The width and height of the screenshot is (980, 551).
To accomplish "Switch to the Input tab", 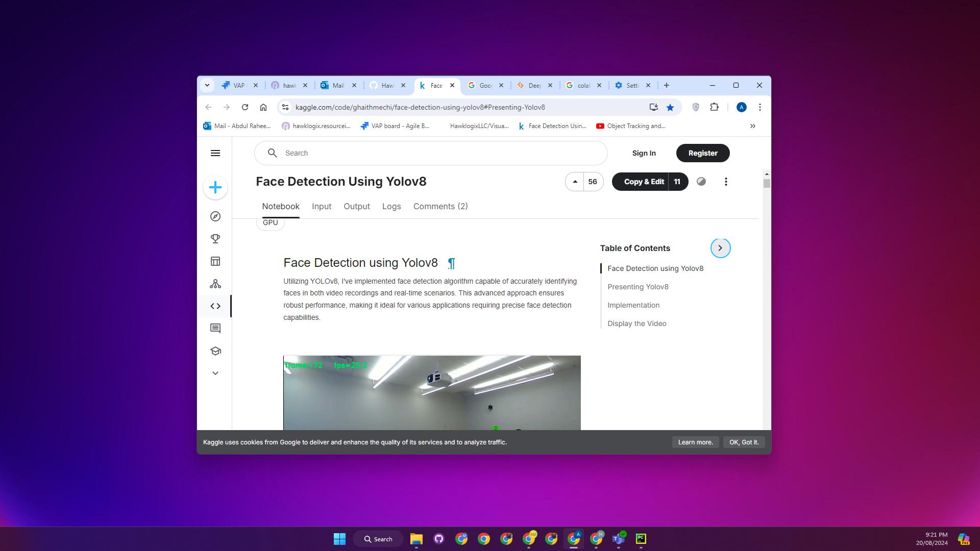I will (322, 206).
